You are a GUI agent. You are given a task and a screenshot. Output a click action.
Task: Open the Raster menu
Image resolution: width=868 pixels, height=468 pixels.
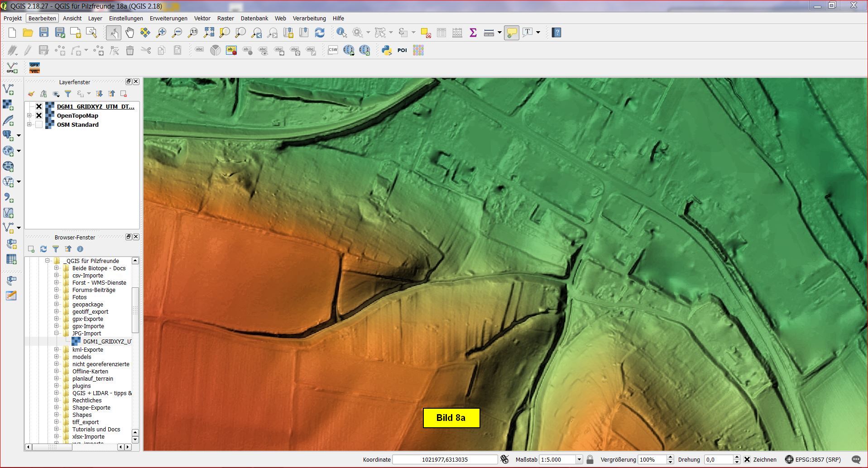225,19
